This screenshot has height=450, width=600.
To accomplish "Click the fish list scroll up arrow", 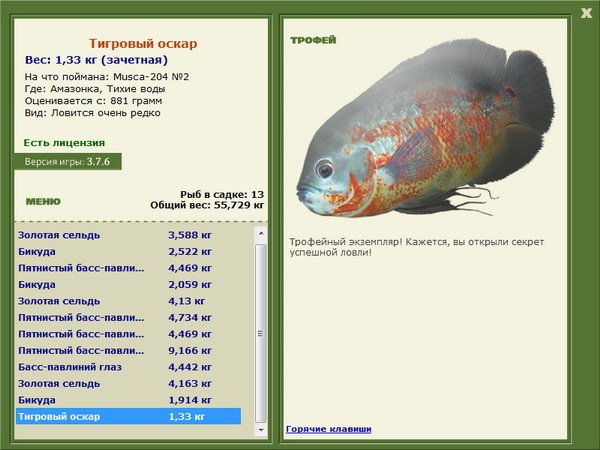I will [x=261, y=233].
